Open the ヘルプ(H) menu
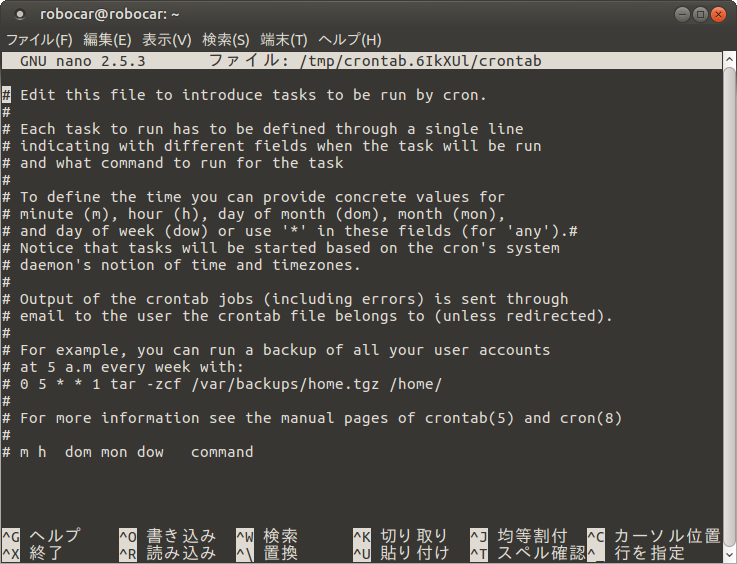Screen dimensions: 737x564 click(350, 40)
